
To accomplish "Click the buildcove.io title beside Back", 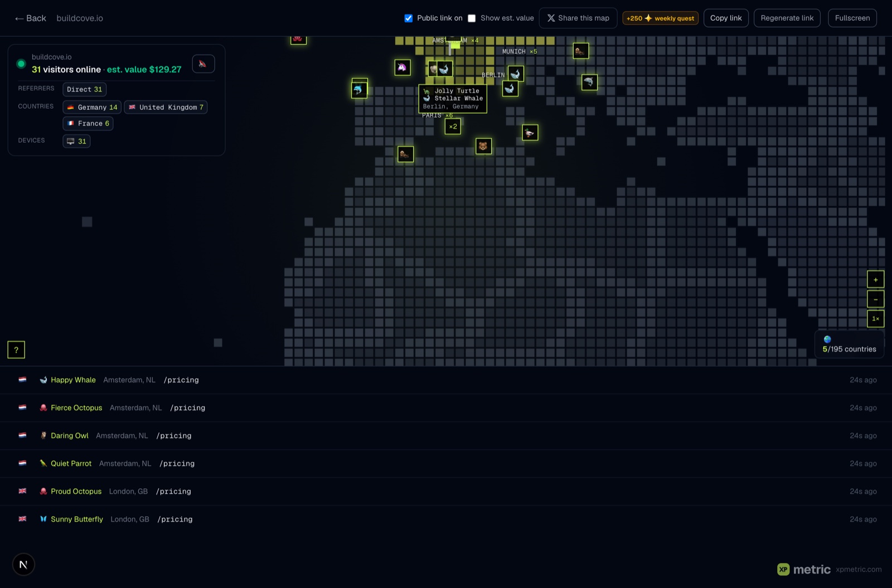I will click(80, 18).
